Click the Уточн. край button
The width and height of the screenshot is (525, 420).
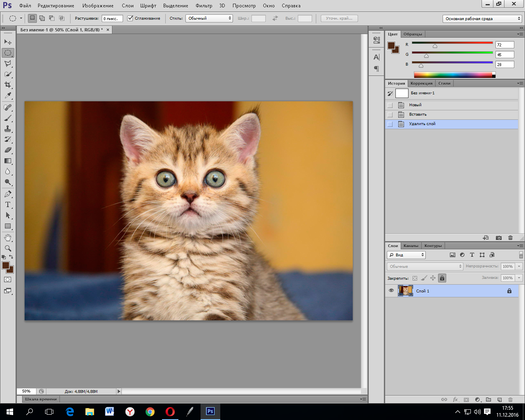point(339,18)
